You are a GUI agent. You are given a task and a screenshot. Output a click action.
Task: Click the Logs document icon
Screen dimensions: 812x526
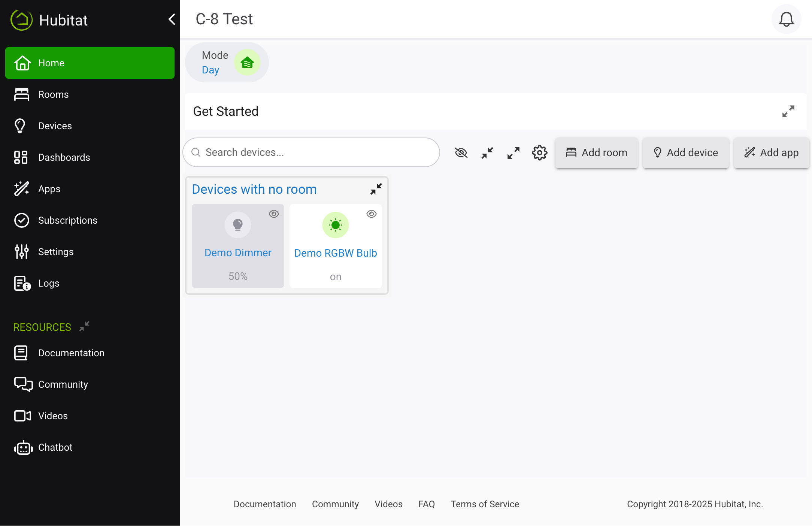(x=22, y=283)
